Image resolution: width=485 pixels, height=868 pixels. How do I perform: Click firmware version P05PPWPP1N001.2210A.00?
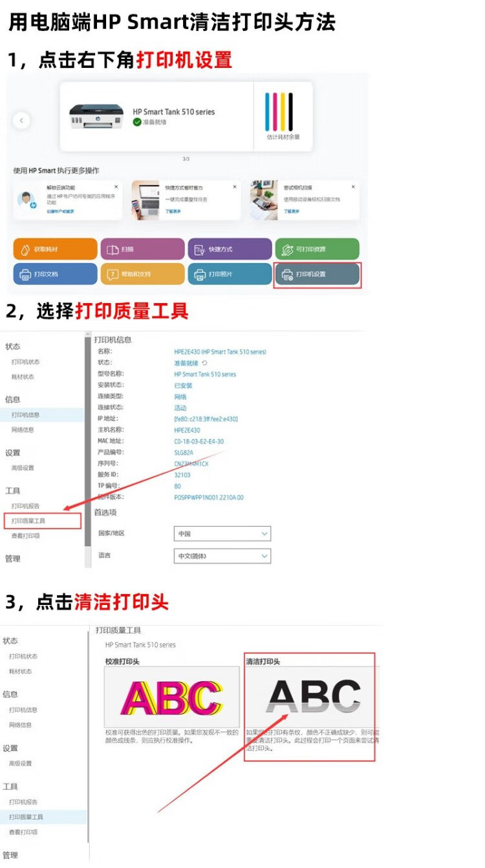pos(209,498)
